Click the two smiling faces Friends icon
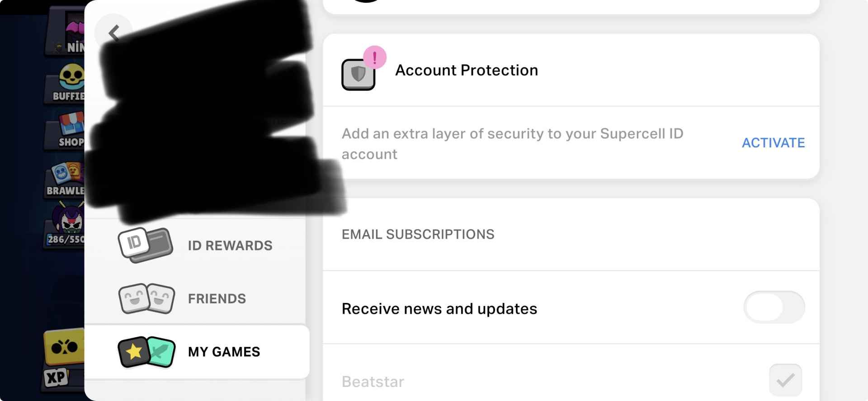Screen dimensions: 868x401 pos(146,298)
